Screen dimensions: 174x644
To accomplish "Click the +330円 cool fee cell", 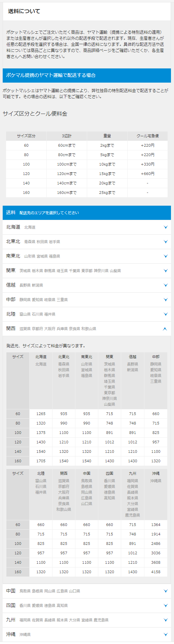I will click(147, 164).
